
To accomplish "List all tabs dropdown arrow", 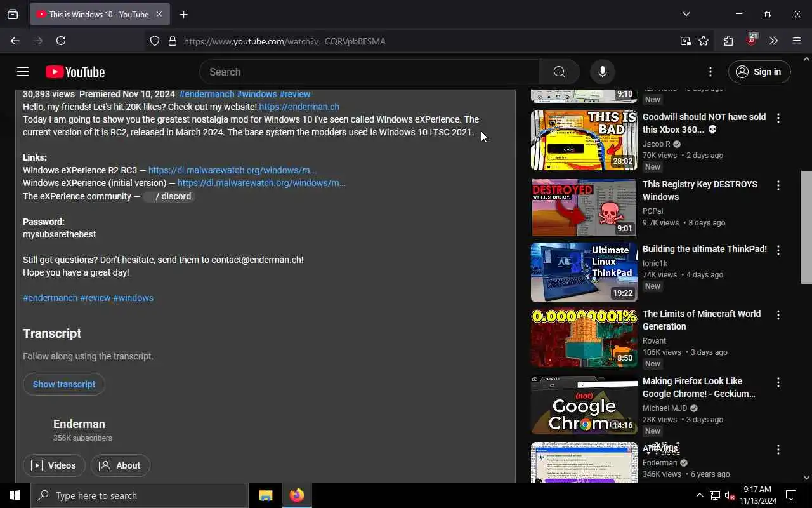I will click(686, 14).
